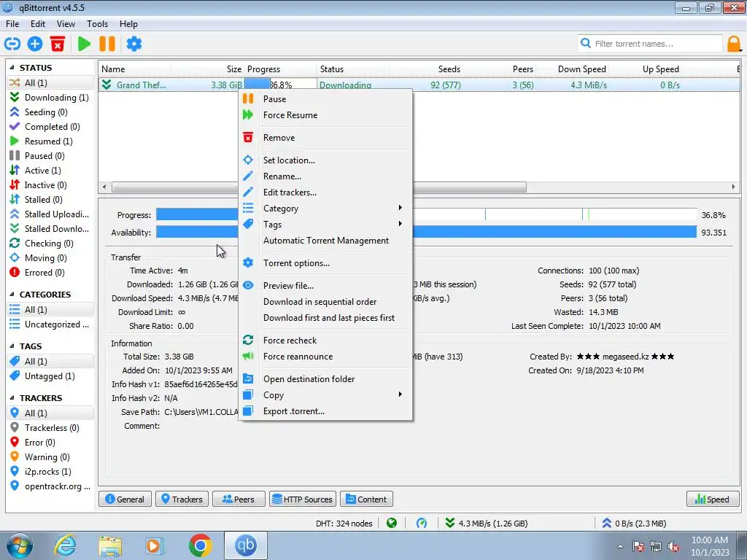Screen dimensions: 747x560
Task: Click the alternative speed limits gauge icon
Action: pos(422,524)
